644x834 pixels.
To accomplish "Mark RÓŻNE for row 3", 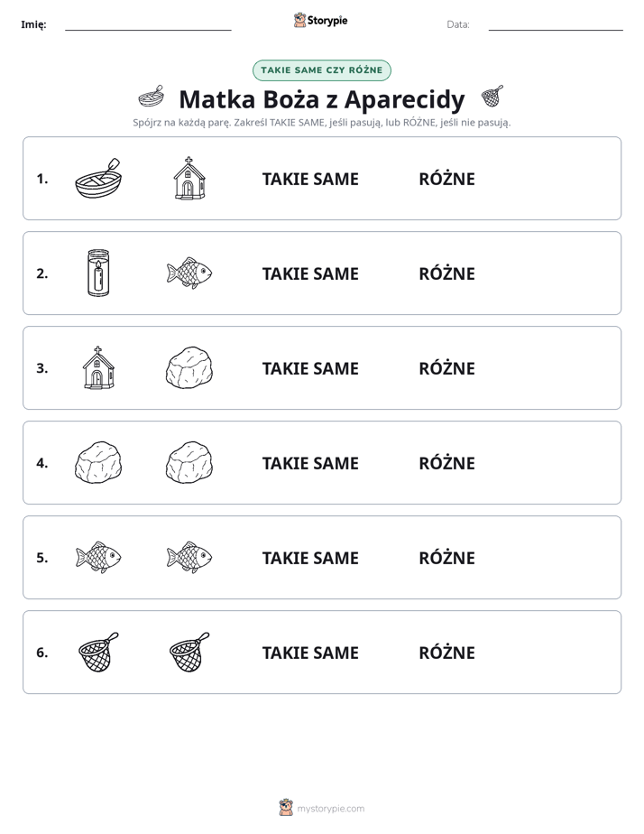I will [446, 368].
